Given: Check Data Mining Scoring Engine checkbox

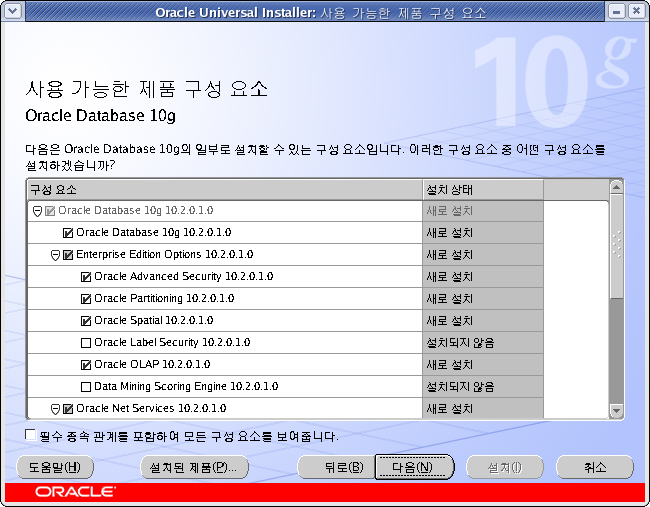Looking at the screenshot, I should (x=86, y=387).
